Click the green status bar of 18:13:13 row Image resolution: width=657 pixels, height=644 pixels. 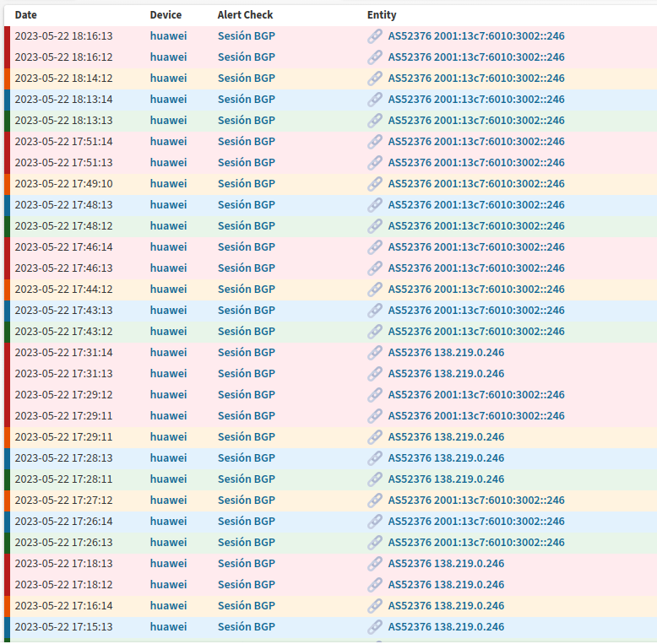8,121
